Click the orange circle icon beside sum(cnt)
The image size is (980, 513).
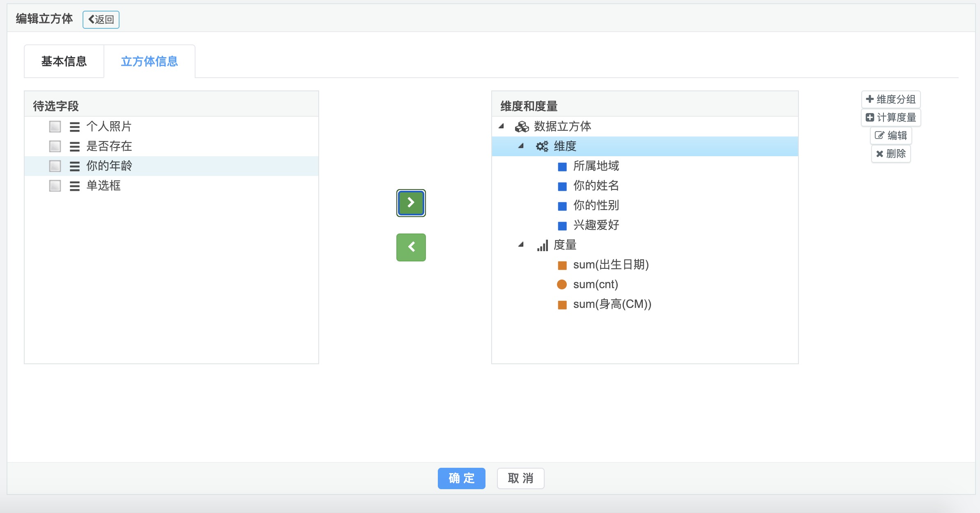[x=562, y=284]
